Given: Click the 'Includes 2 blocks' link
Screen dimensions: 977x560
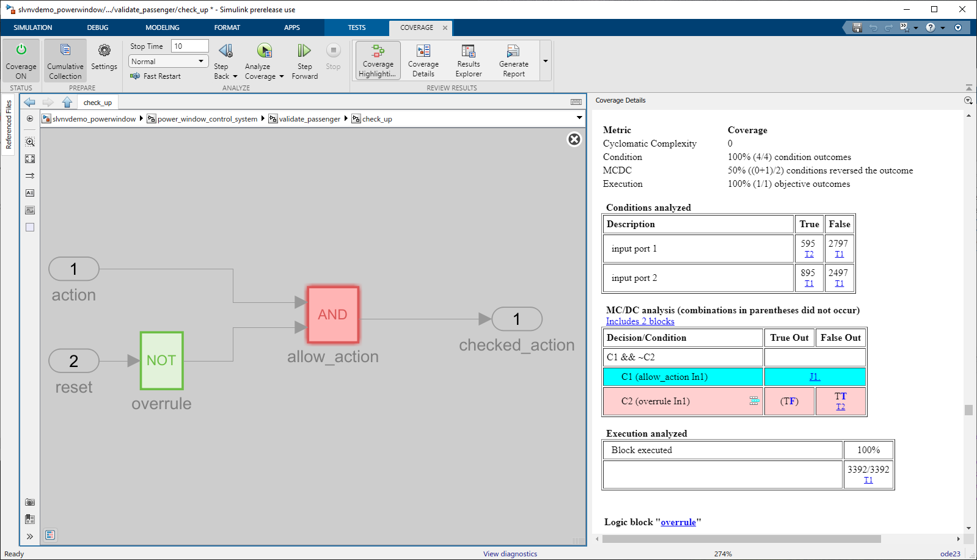Looking at the screenshot, I should 640,321.
